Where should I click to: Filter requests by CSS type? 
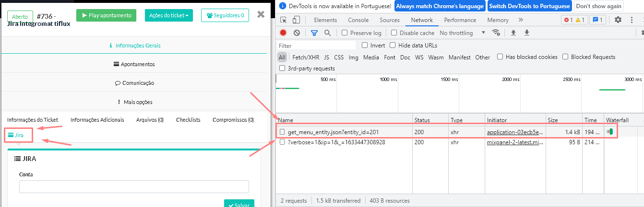pyautogui.click(x=339, y=57)
